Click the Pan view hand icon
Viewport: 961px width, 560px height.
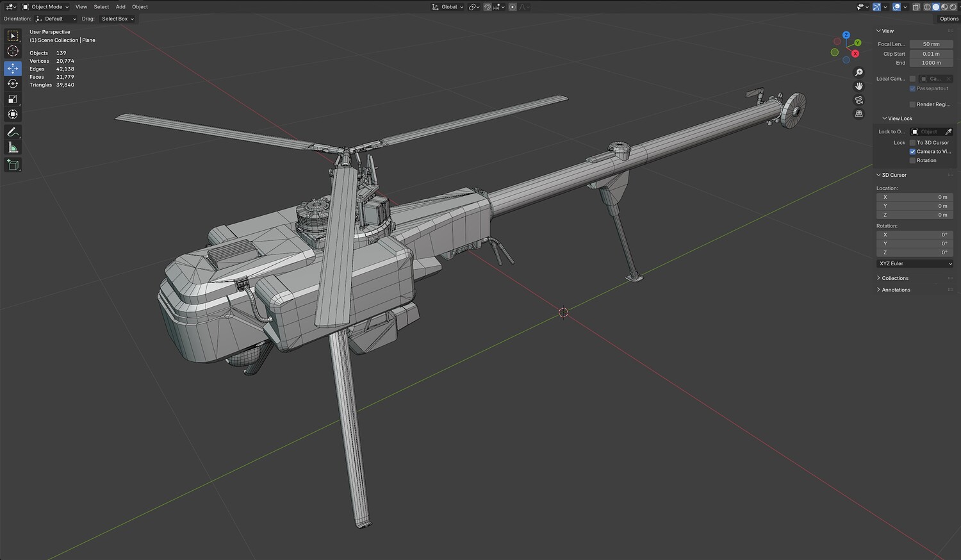tap(859, 86)
